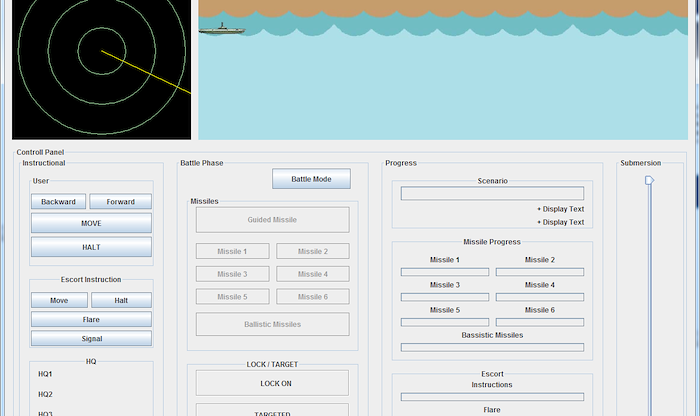The height and width of the screenshot is (416, 700).
Task: Click the Signal button
Action: [91, 338]
